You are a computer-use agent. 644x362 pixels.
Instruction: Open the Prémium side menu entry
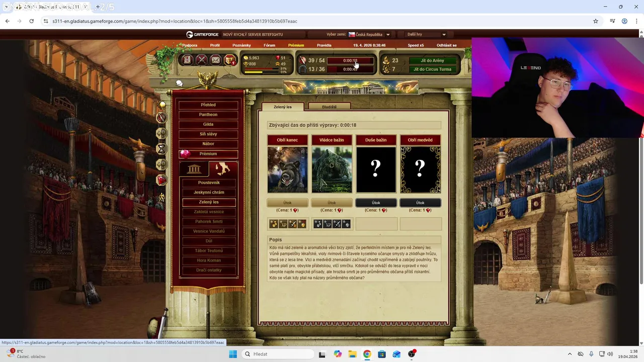[208, 154]
